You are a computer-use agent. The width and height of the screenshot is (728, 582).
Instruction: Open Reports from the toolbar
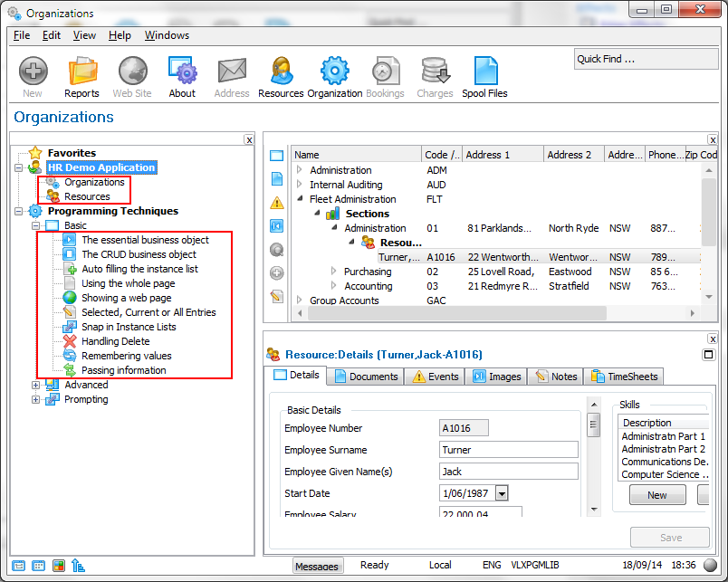(x=81, y=77)
